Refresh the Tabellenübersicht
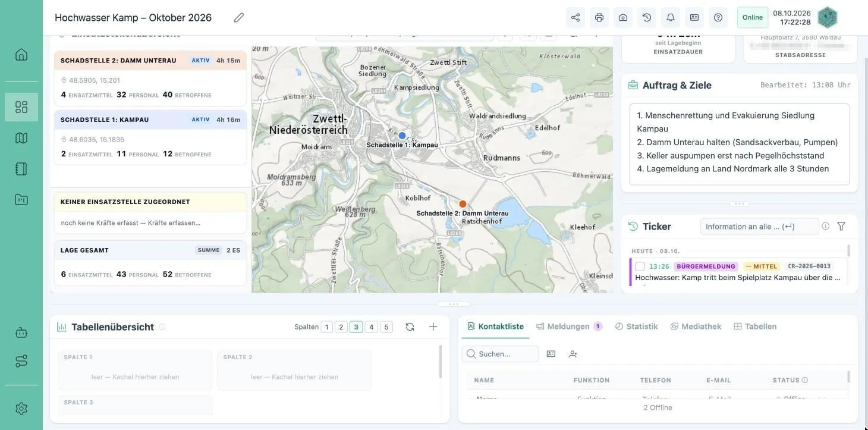Viewport: 868px width, 430px height. (410, 327)
